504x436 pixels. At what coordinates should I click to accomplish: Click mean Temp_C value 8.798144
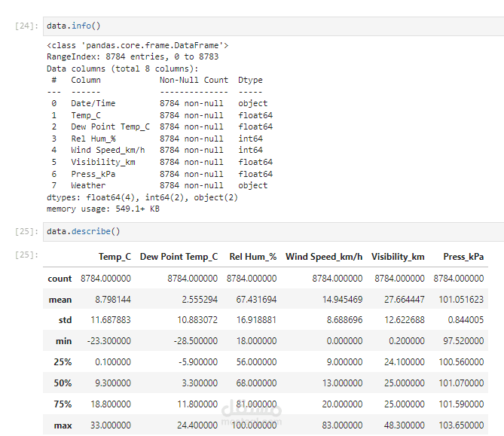pos(113,300)
